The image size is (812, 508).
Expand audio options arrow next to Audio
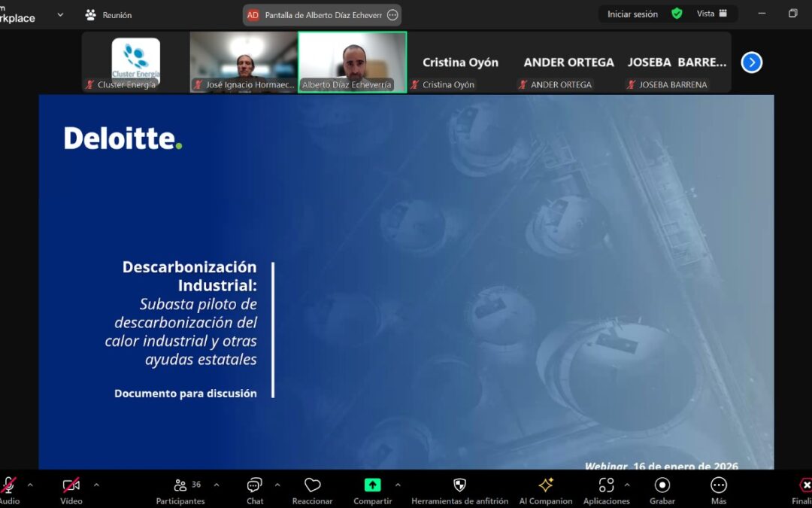click(x=30, y=485)
